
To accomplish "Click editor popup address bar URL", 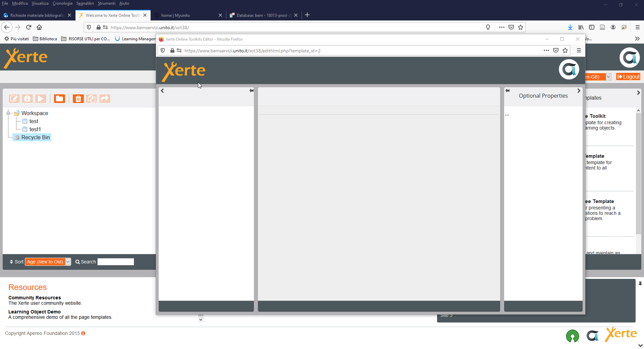I will click(x=252, y=51).
